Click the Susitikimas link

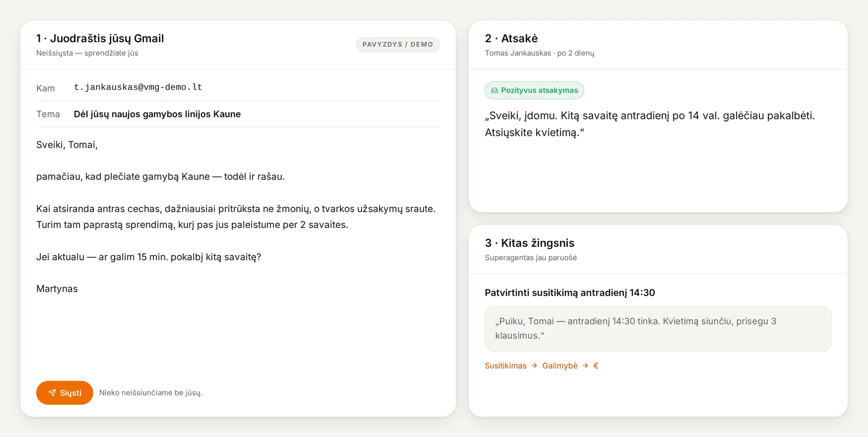pos(506,366)
